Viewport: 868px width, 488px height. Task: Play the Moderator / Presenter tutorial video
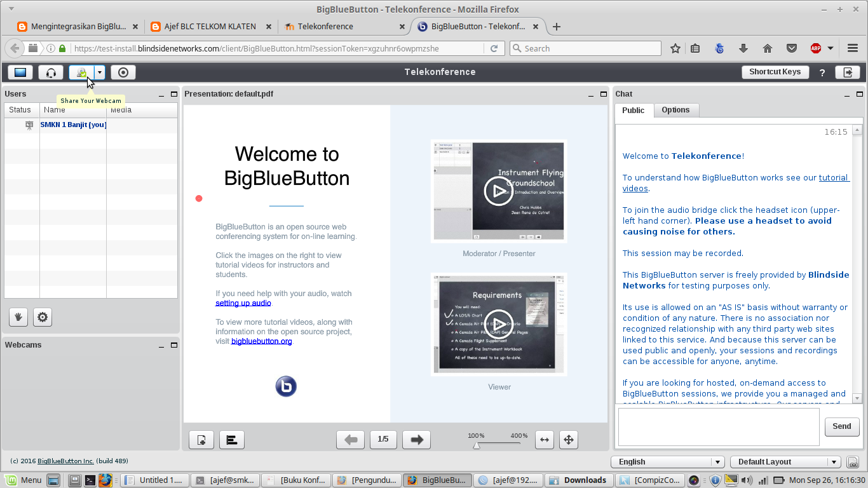click(499, 191)
